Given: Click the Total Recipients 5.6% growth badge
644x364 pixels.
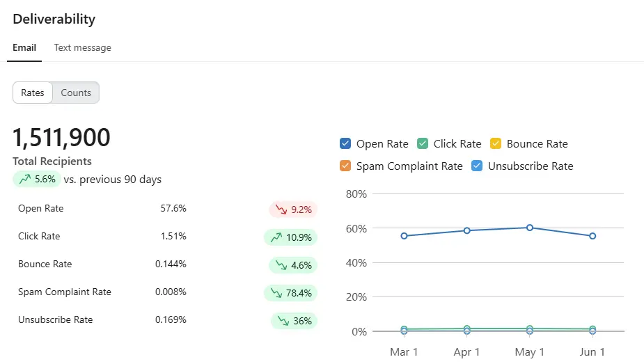Looking at the screenshot, I should tap(37, 180).
